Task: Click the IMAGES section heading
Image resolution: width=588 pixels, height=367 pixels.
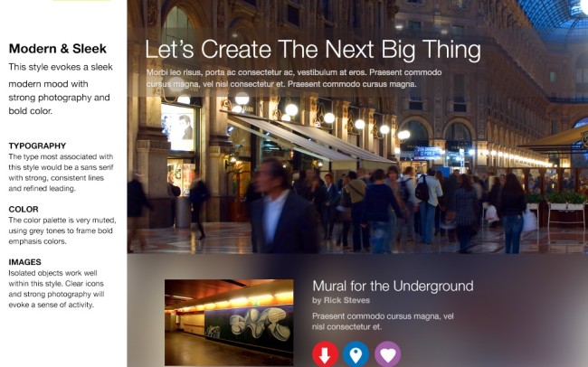Action: click(x=26, y=261)
